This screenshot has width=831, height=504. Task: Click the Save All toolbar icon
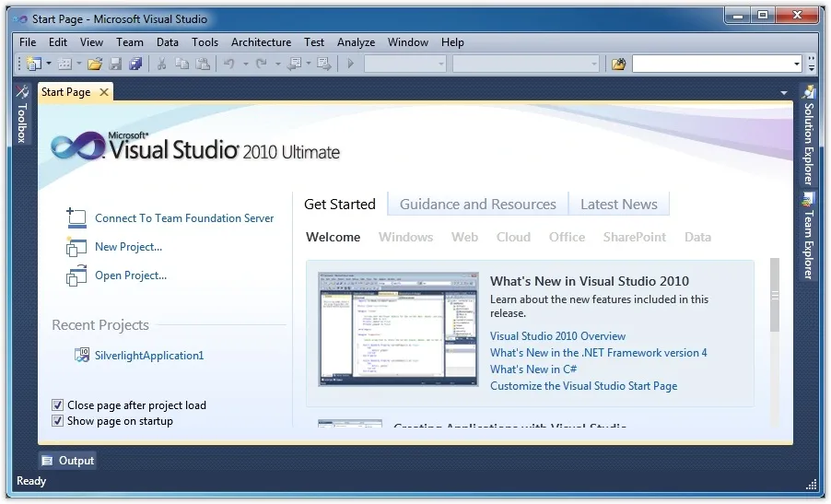136,64
